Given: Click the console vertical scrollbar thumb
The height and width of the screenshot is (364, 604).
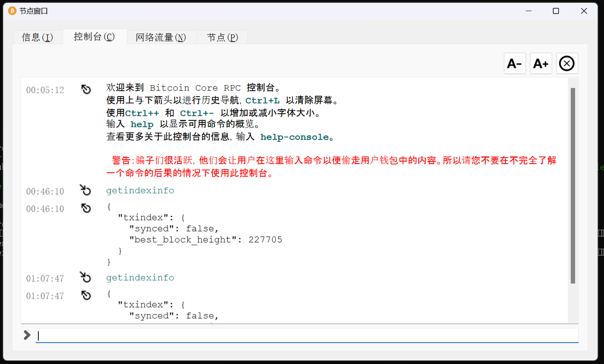Looking at the screenshot, I should click(x=573, y=185).
